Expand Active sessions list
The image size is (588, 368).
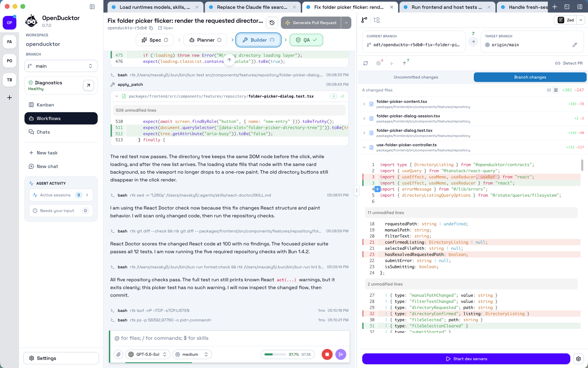pos(61,195)
